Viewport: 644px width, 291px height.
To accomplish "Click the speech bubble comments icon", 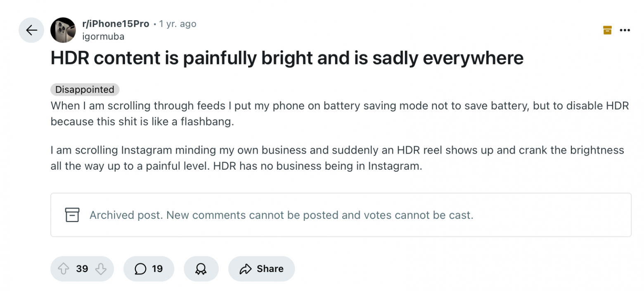I will (140, 269).
